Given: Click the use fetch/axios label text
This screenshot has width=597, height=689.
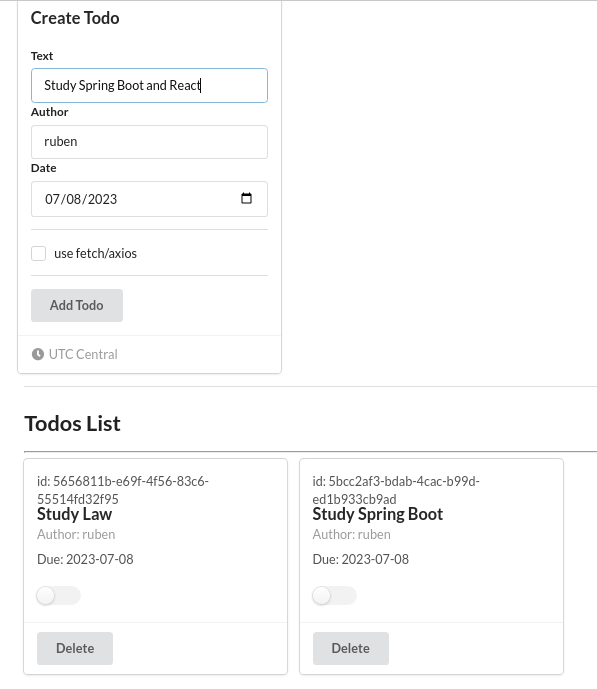Looking at the screenshot, I should click(95, 254).
